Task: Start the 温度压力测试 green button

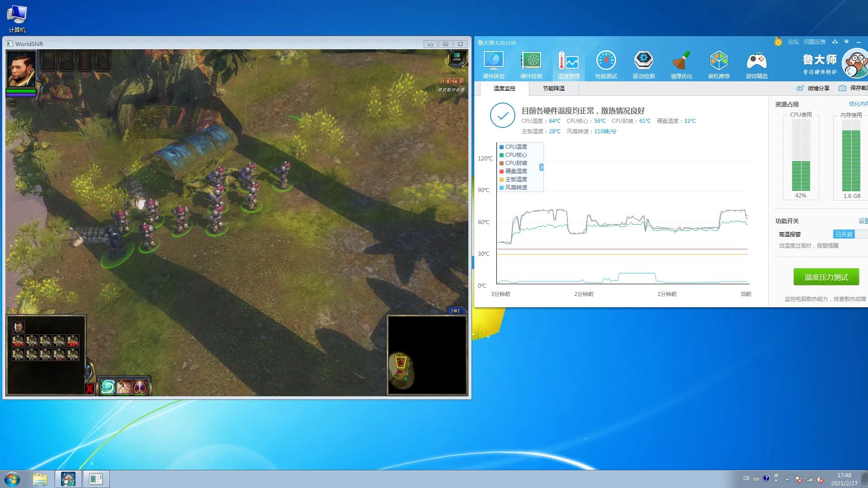Action: (826, 277)
